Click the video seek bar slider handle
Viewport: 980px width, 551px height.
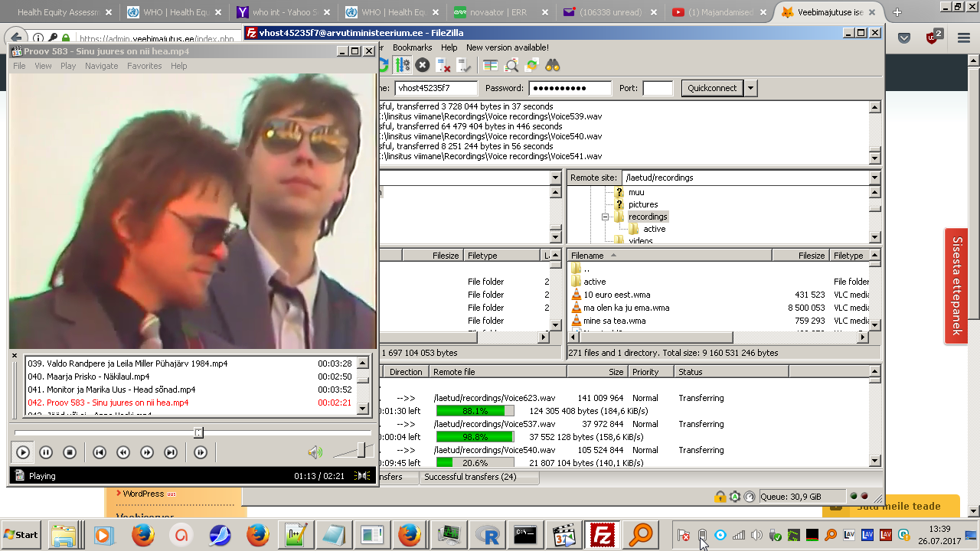198,433
